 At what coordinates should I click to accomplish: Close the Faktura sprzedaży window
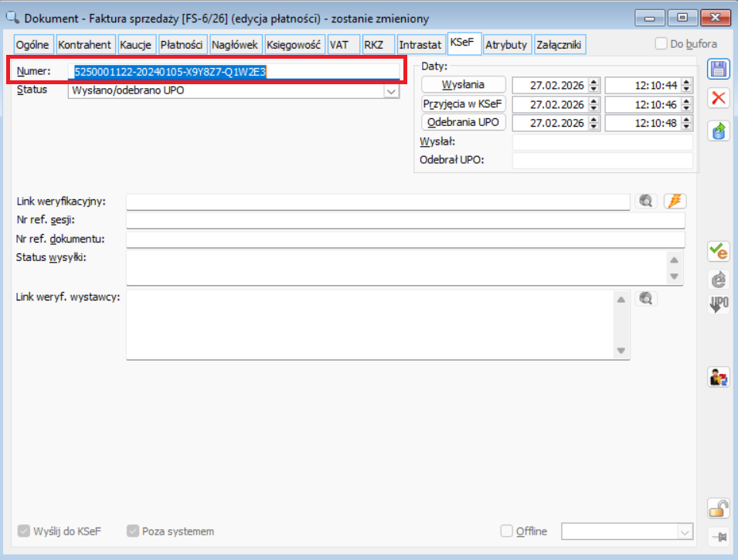coord(716,18)
